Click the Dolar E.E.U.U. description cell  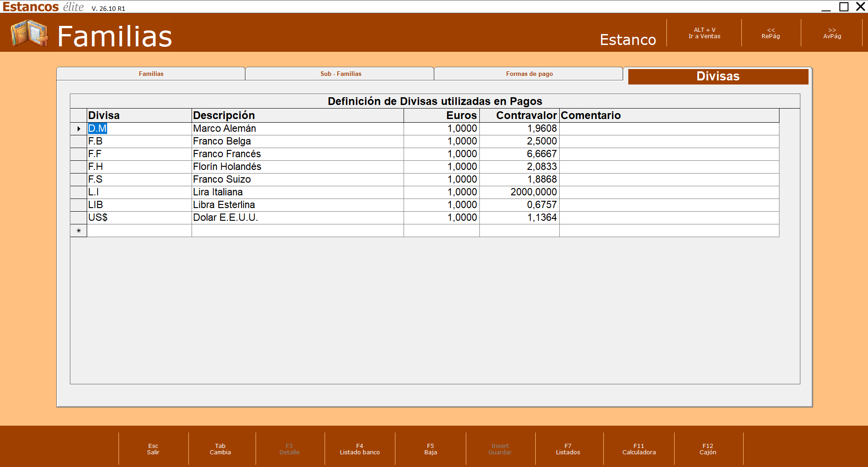coord(298,218)
